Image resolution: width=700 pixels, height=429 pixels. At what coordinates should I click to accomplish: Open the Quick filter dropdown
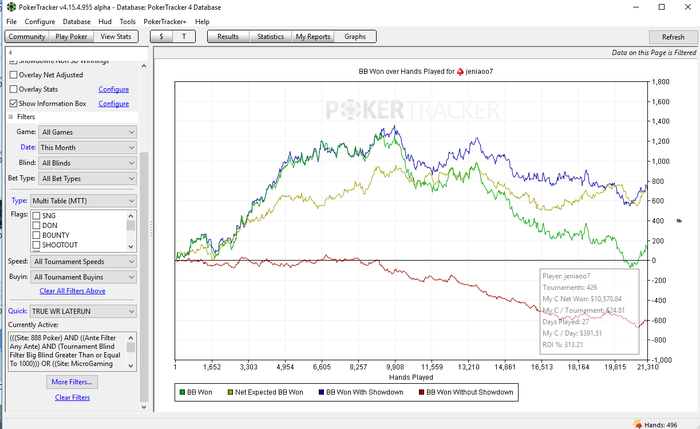click(83, 311)
